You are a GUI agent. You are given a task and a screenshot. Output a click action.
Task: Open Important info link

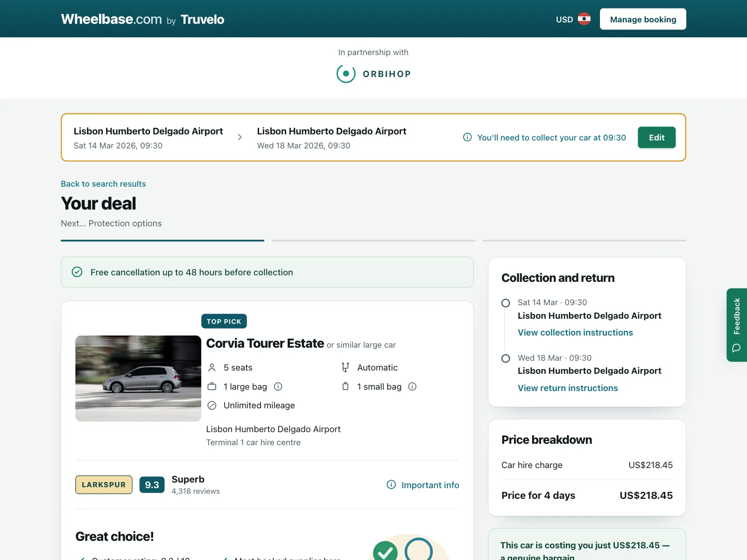tap(430, 485)
